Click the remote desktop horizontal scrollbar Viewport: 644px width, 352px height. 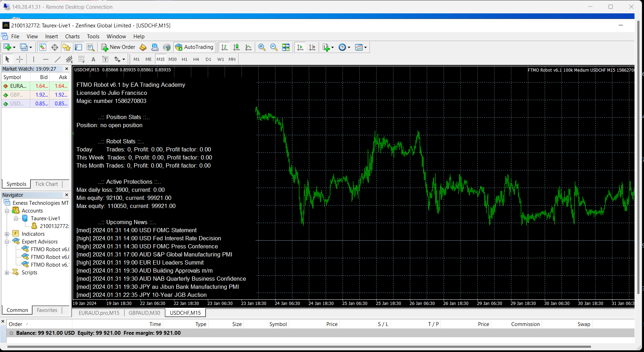[299, 347]
